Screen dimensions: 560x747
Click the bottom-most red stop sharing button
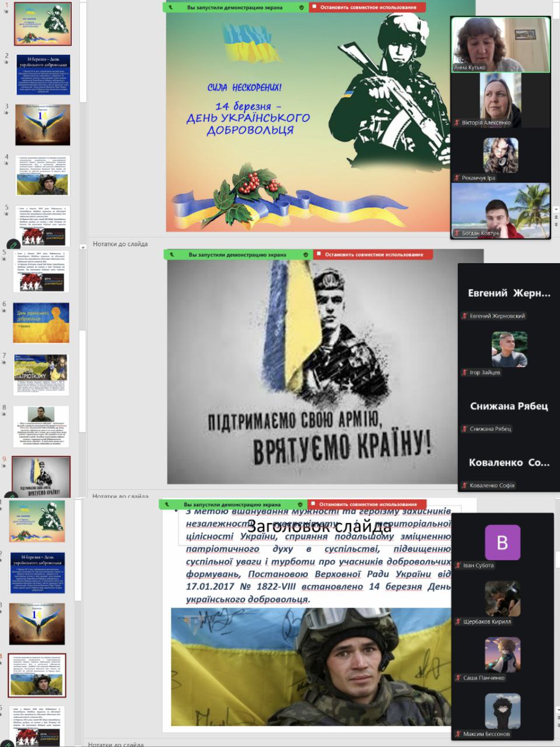(367, 504)
